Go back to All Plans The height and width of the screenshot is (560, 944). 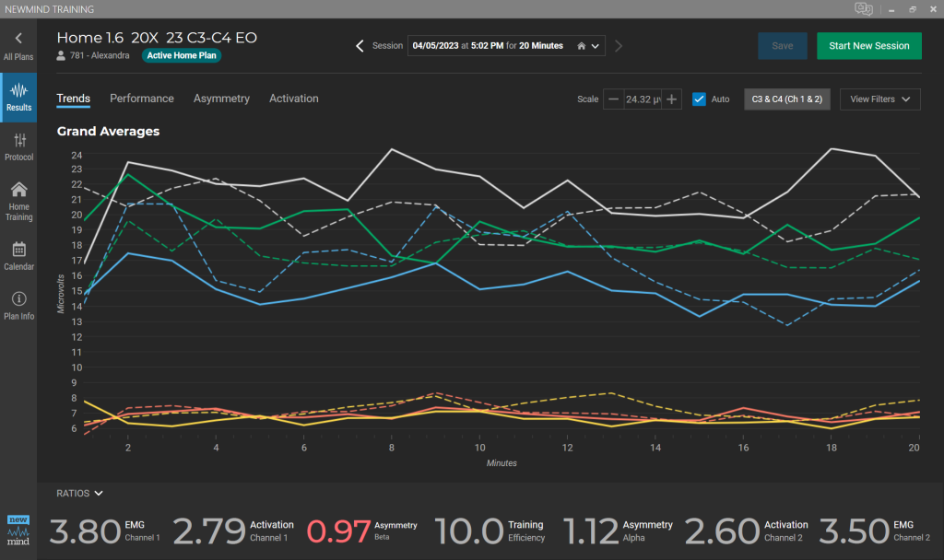pos(18,45)
